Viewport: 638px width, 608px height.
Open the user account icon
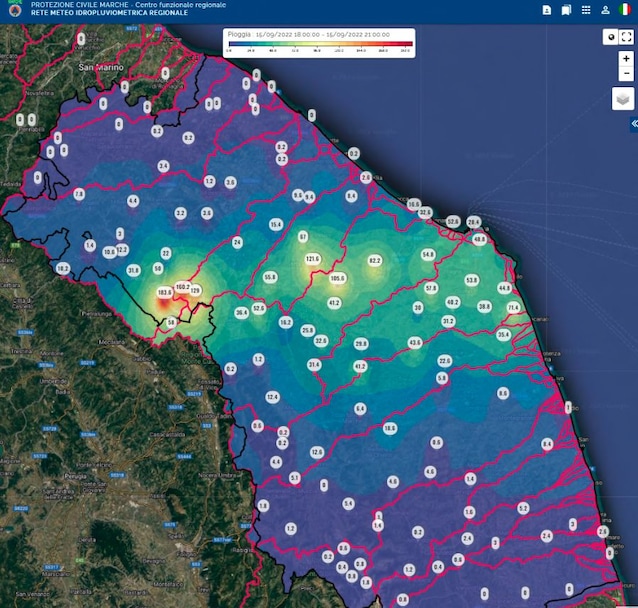[605, 10]
